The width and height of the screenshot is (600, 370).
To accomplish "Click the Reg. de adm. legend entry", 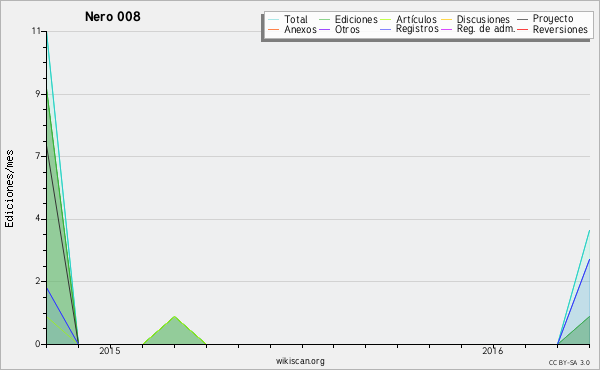I will (x=486, y=29).
